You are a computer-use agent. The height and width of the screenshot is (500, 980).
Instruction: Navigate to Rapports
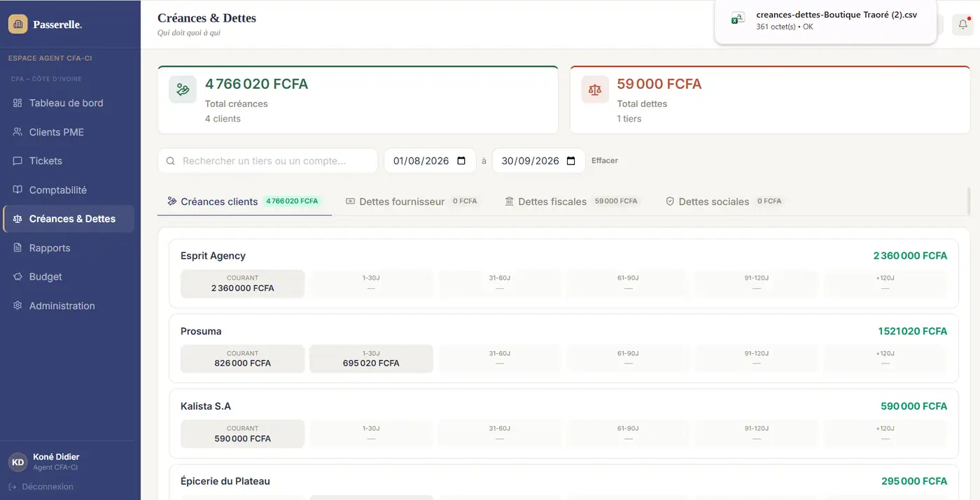[x=69, y=248]
